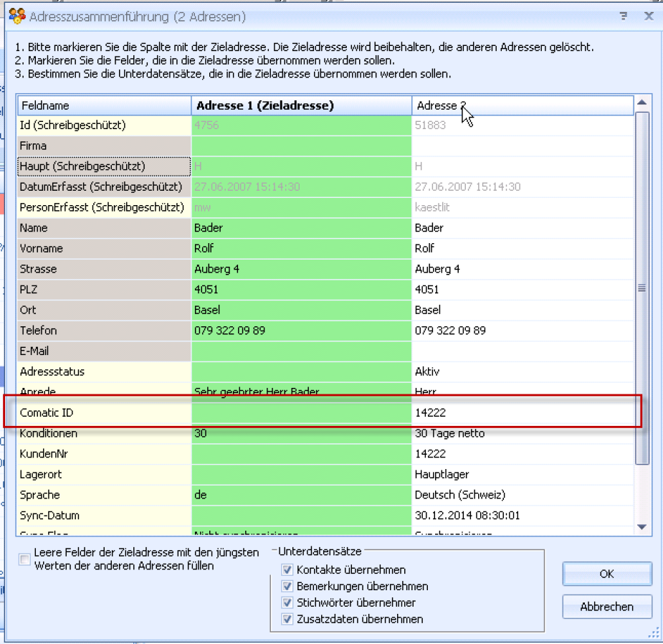Click the help question mark button
This screenshot has height=644, width=663.
point(624,16)
